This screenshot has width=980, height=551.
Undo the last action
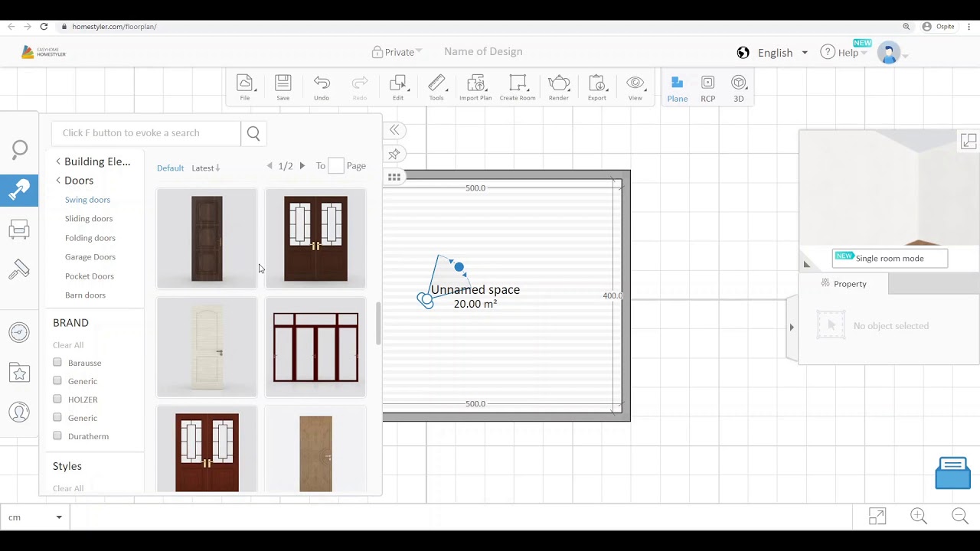point(322,87)
